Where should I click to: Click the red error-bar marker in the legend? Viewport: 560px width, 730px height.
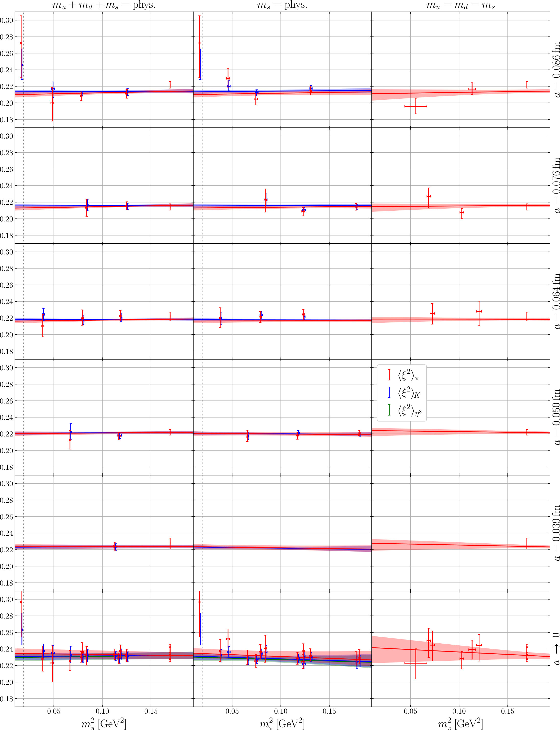pos(389,375)
